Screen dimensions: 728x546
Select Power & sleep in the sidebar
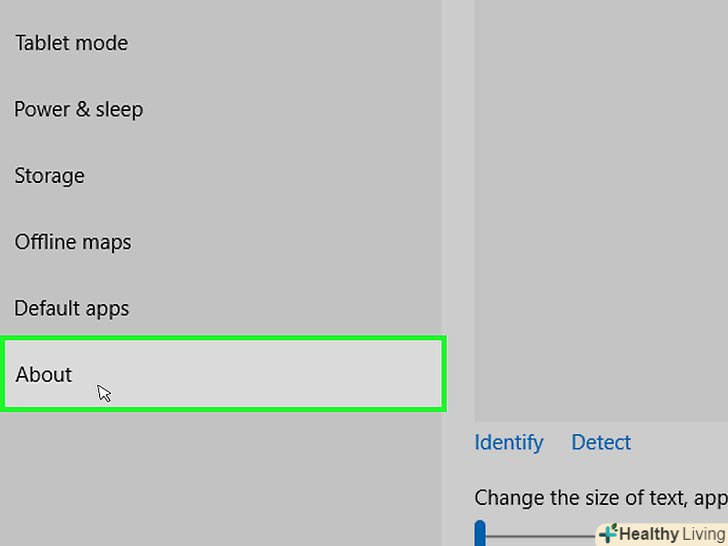point(78,109)
